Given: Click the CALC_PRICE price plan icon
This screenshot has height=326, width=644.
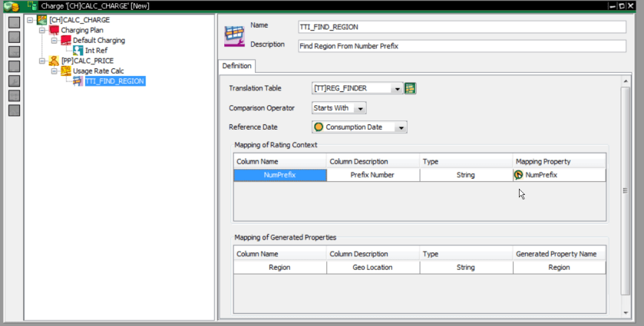Looking at the screenshot, I should click(53, 60).
